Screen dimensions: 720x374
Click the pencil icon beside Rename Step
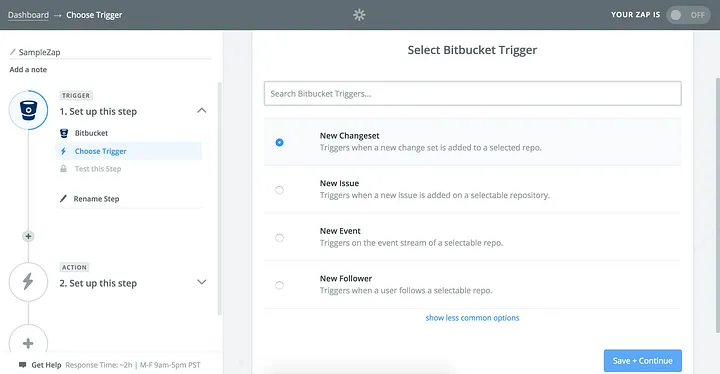[x=63, y=199]
